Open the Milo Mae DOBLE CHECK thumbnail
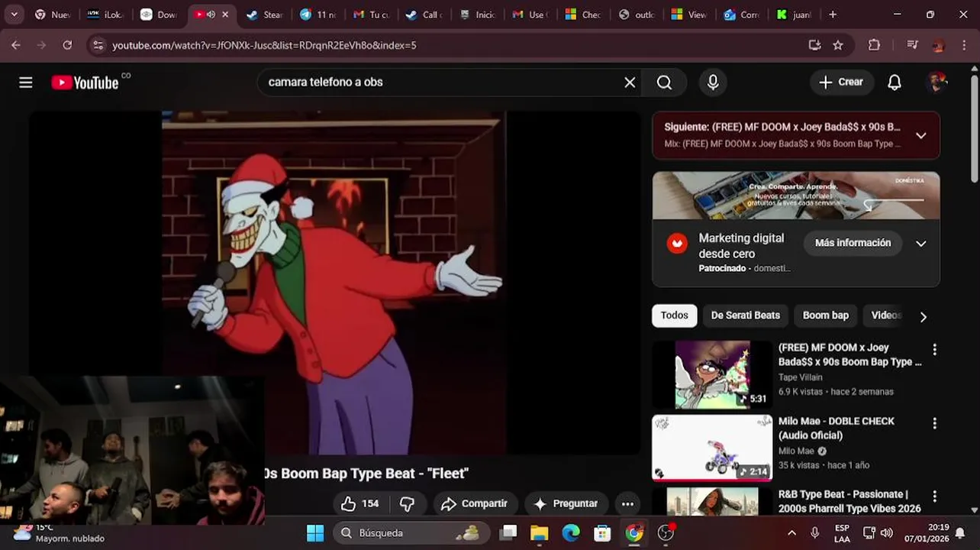Image resolution: width=980 pixels, height=550 pixels. [x=712, y=448]
